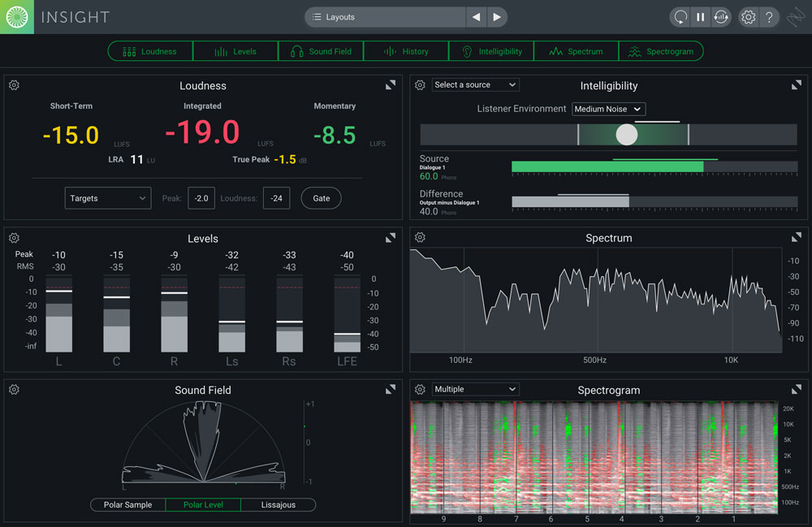Reset meters with the circular arrow icon
This screenshot has width=812, height=527.
pos(680,17)
